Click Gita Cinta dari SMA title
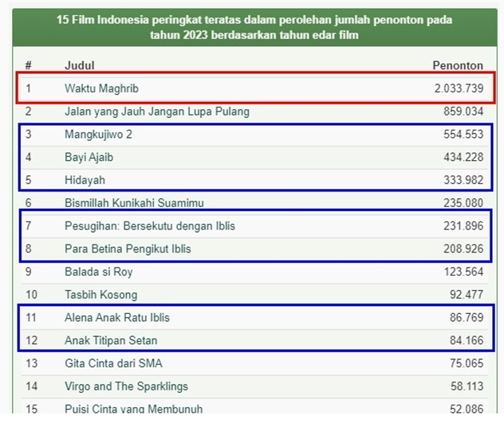This screenshot has width=504, height=423. tap(113, 363)
